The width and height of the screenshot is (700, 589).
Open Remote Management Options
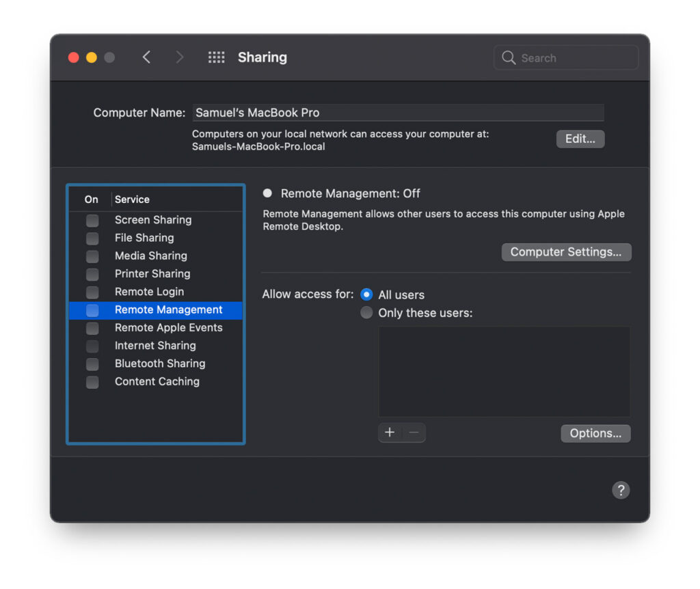click(595, 433)
